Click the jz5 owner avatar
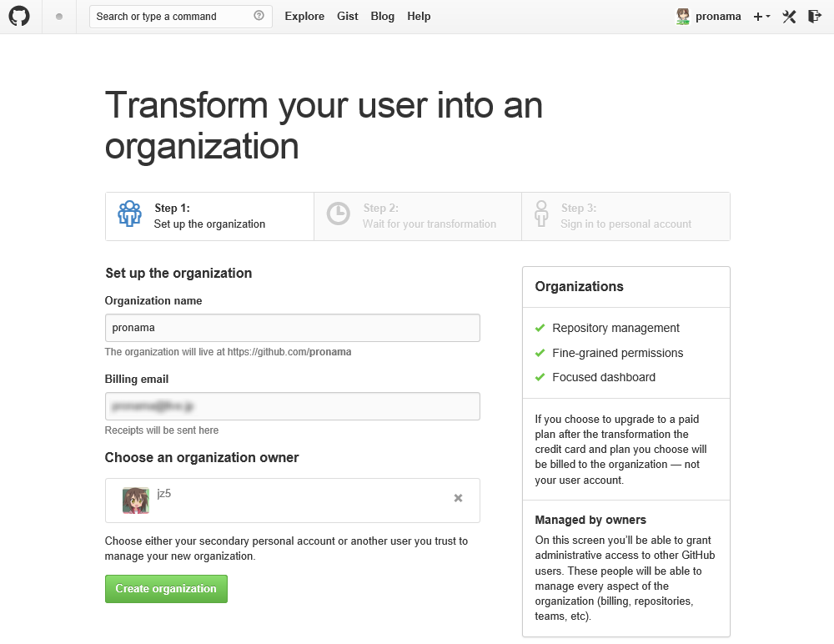834x644 pixels. pos(136,501)
